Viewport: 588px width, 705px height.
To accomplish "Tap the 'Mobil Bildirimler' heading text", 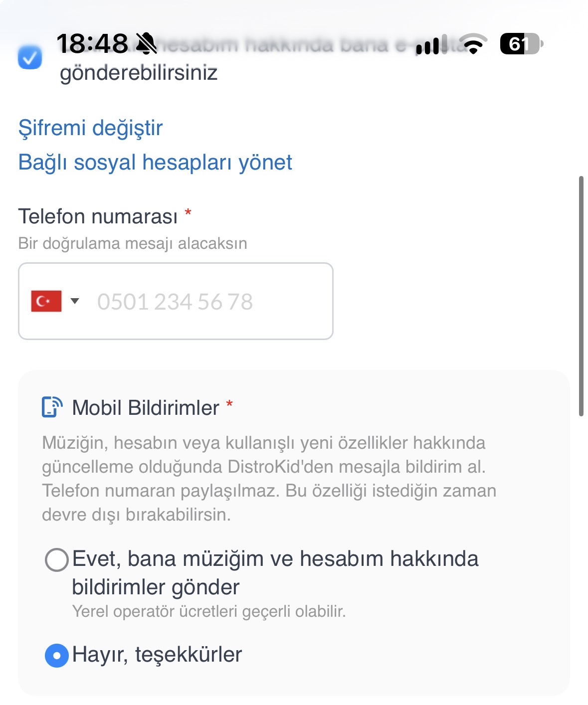I will tap(146, 408).
